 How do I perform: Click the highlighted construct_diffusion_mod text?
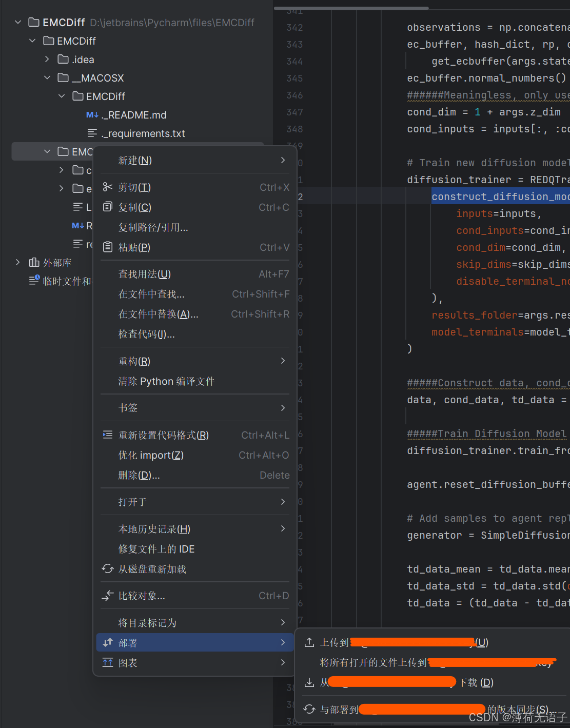(x=500, y=196)
